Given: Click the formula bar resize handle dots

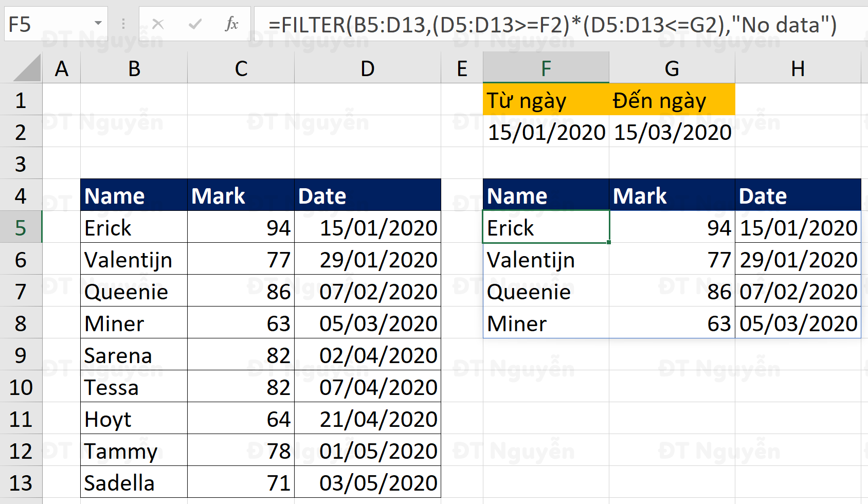Looking at the screenshot, I should pyautogui.click(x=123, y=24).
